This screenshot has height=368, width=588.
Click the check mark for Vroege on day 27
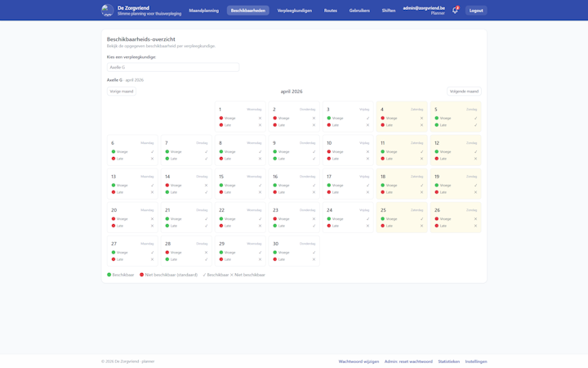(152, 253)
